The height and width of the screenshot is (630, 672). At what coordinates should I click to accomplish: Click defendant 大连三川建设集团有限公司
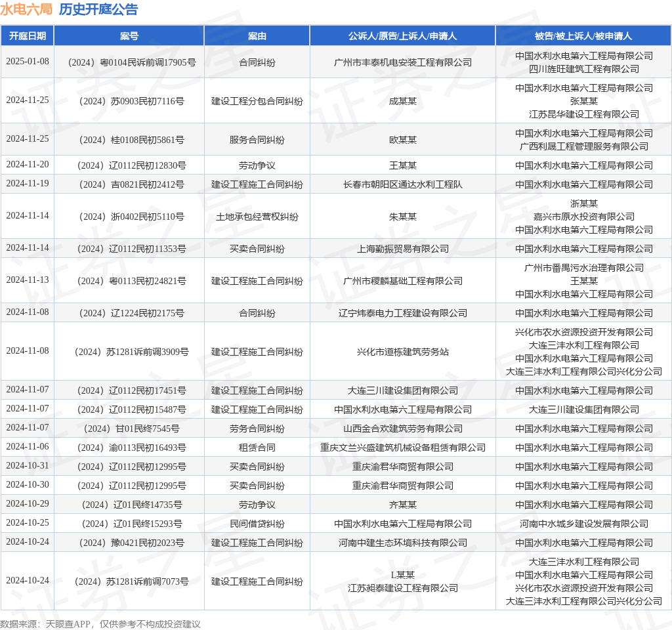[583, 409]
